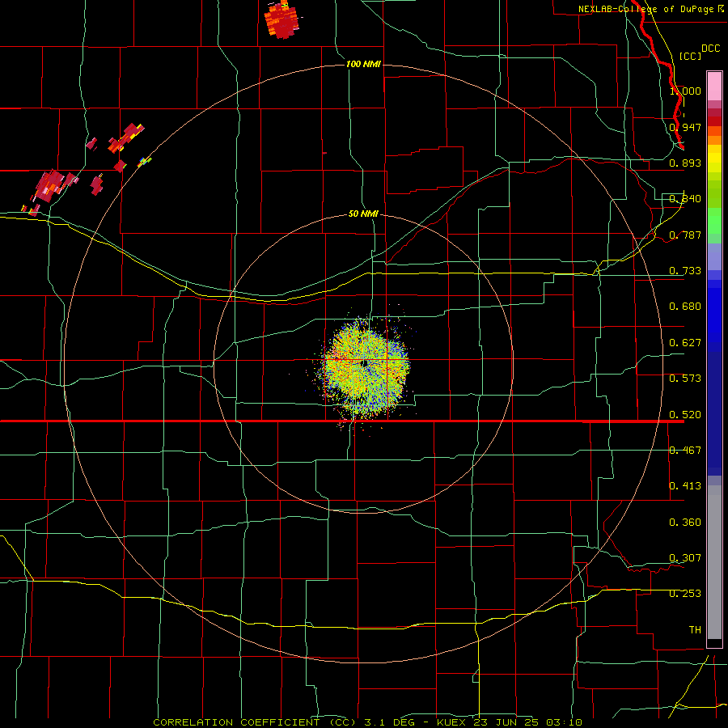The height and width of the screenshot is (728, 728).
Task: Click the 23 JUN 25 date in caption
Action: [506, 722]
